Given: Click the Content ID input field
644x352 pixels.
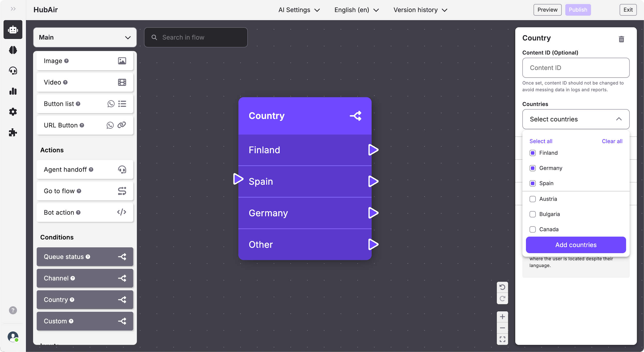Looking at the screenshot, I should [576, 68].
